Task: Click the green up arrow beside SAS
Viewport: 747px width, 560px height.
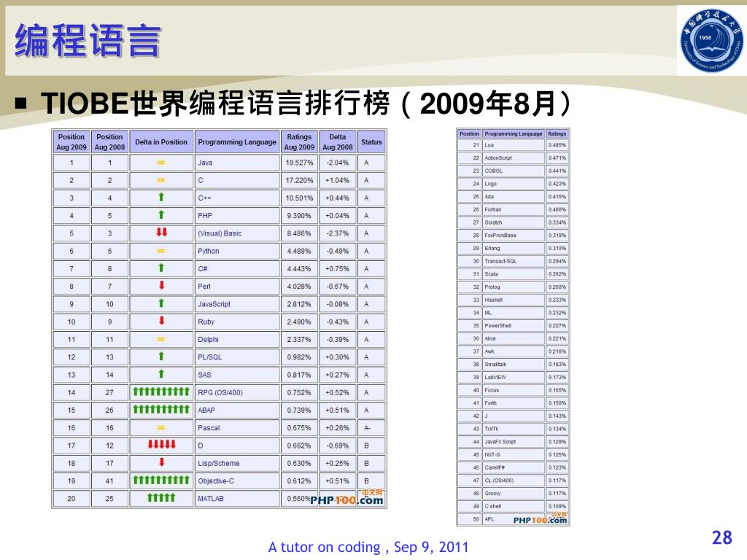Action: pos(161,374)
